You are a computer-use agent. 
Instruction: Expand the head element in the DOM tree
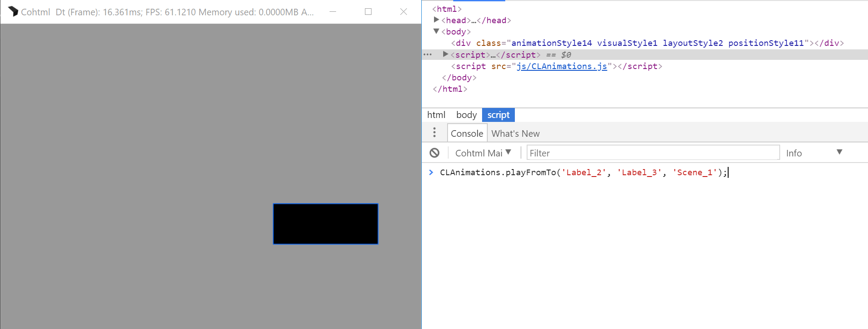(436, 20)
